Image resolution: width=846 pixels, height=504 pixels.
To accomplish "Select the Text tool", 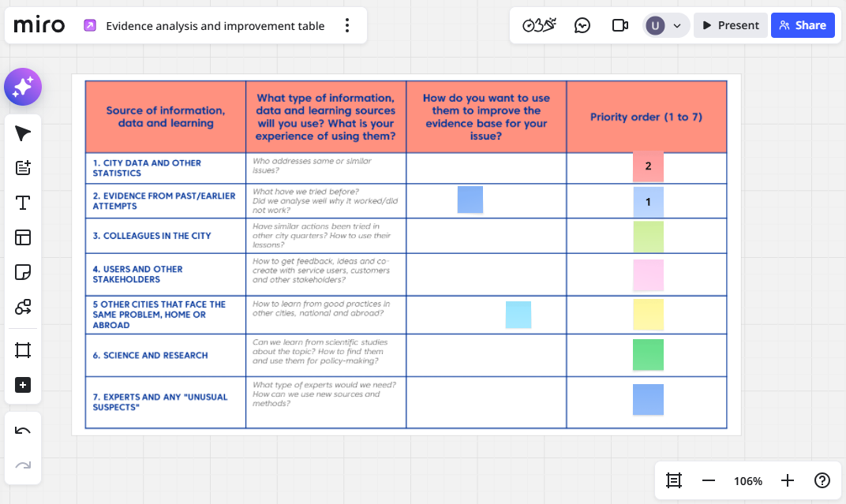I will click(23, 203).
